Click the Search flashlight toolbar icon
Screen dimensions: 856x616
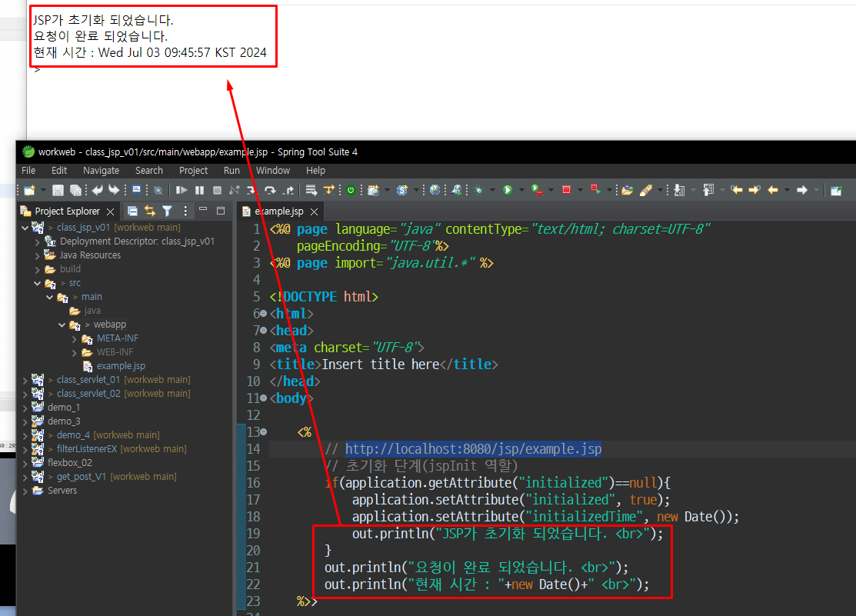(x=645, y=190)
